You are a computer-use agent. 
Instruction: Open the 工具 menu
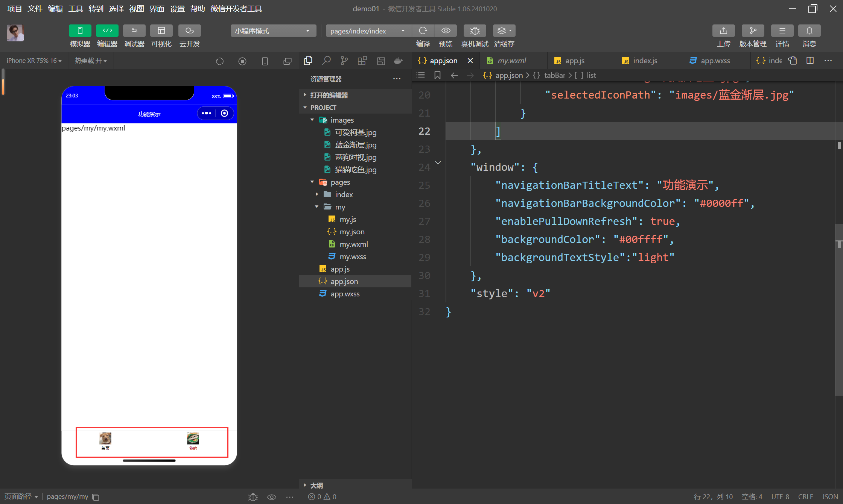tap(75, 8)
